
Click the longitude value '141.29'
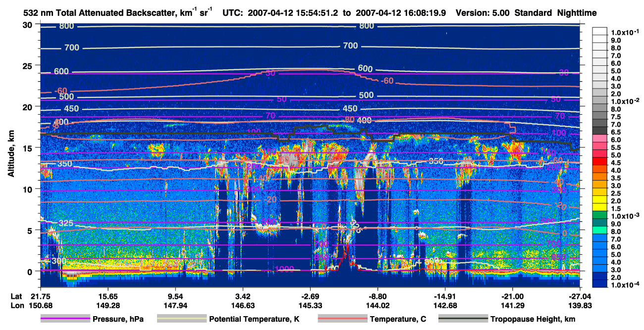[x=512, y=306]
